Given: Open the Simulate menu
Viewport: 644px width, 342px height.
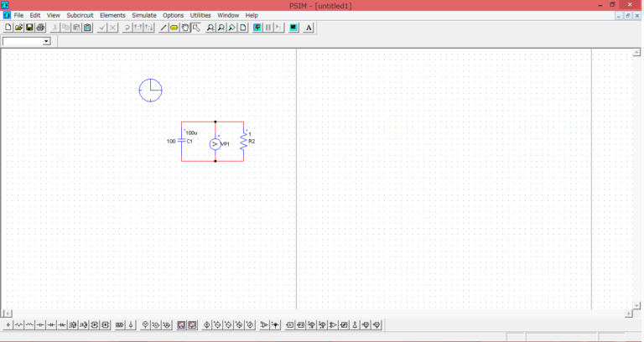Looking at the screenshot, I should pyautogui.click(x=144, y=15).
